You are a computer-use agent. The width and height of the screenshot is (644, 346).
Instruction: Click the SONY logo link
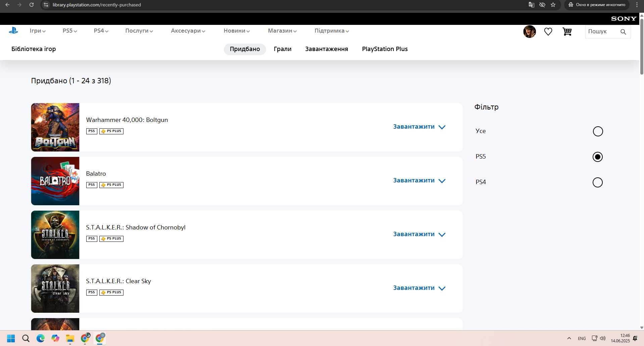tap(624, 19)
